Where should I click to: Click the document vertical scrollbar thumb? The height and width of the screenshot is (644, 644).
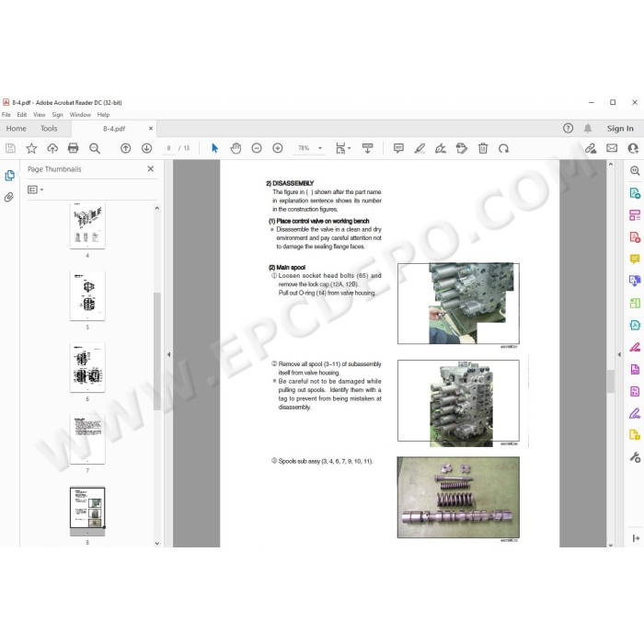point(611,381)
